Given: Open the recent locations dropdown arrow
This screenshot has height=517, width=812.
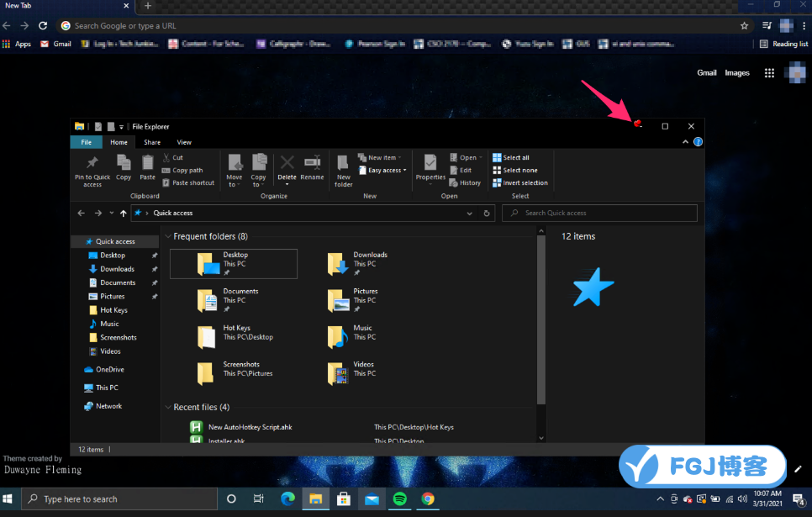Looking at the screenshot, I should click(x=111, y=213).
